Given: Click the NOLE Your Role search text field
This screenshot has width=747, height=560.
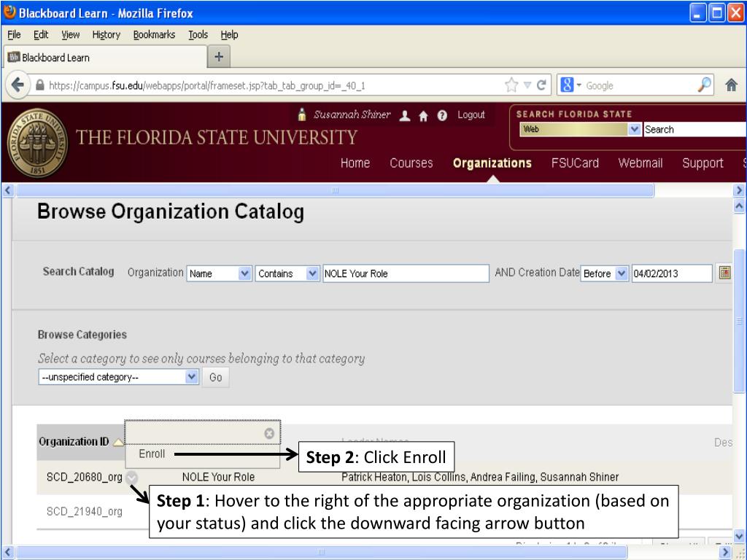Looking at the screenshot, I should (x=406, y=273).
